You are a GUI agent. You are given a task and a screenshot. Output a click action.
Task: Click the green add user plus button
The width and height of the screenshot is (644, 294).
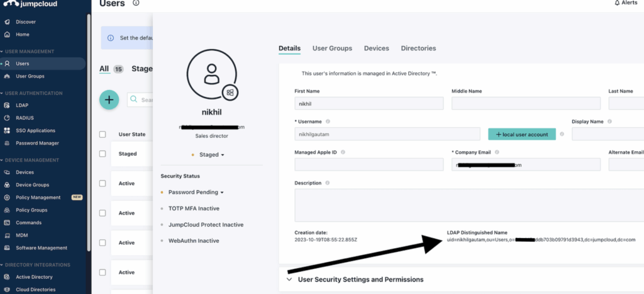click(109, 99)
